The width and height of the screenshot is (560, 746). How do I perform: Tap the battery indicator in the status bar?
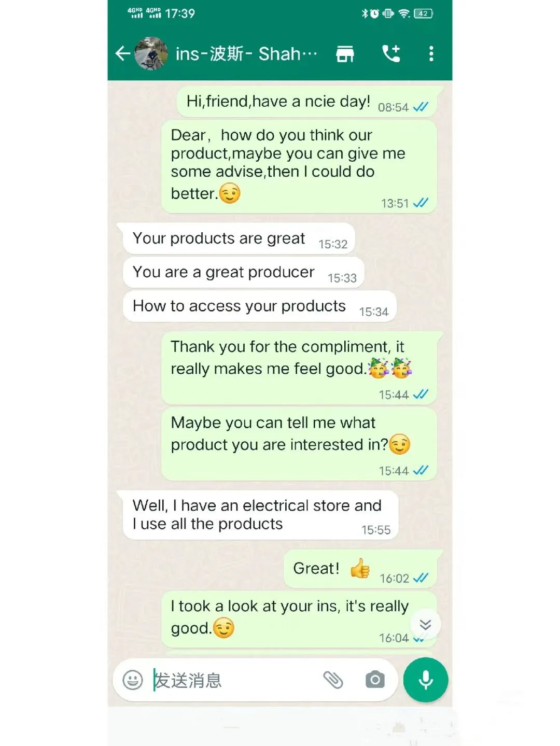point(424,13)
